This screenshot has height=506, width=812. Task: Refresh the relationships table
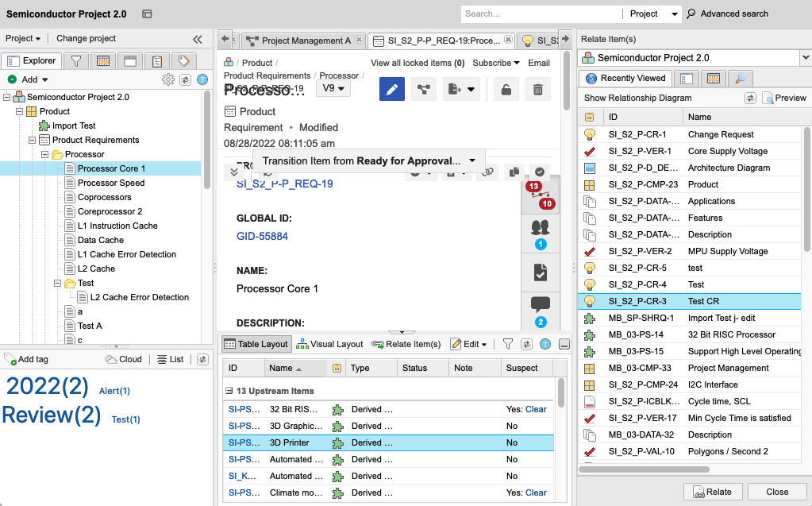point(526,344)
